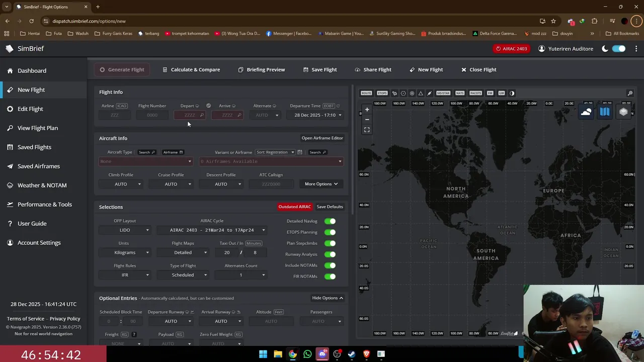Click the Generate Flight button
This screenshot has height=362, width=644.
pos(122,70)
